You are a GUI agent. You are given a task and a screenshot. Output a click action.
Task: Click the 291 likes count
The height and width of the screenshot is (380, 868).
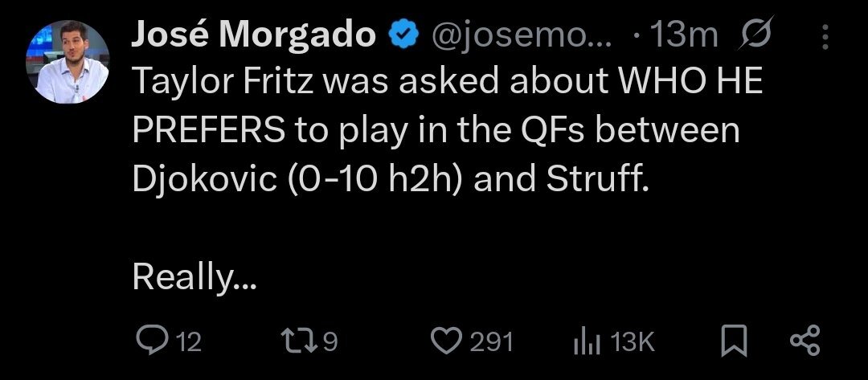tap(492, 341)
